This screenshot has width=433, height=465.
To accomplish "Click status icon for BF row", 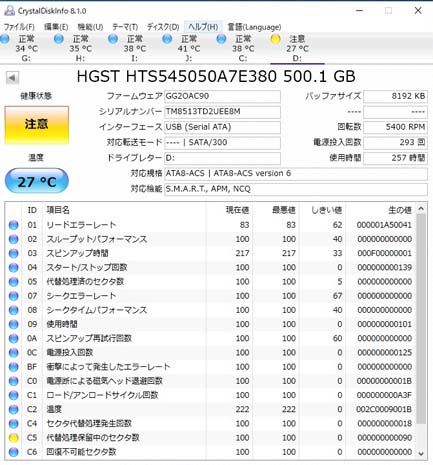I will point(14,367).
